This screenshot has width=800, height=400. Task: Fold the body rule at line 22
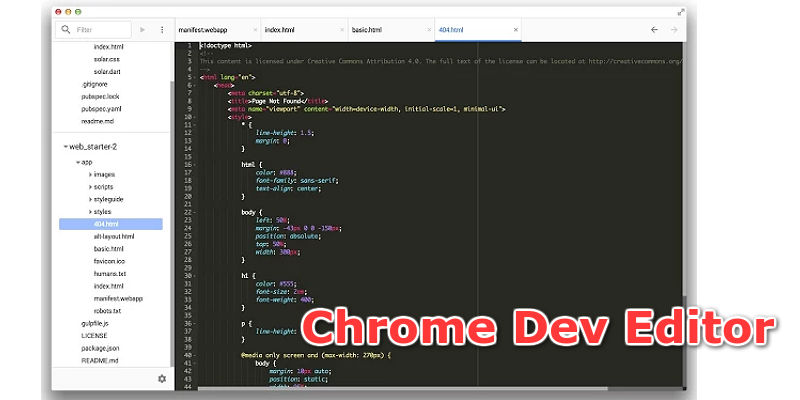point(195,212)
